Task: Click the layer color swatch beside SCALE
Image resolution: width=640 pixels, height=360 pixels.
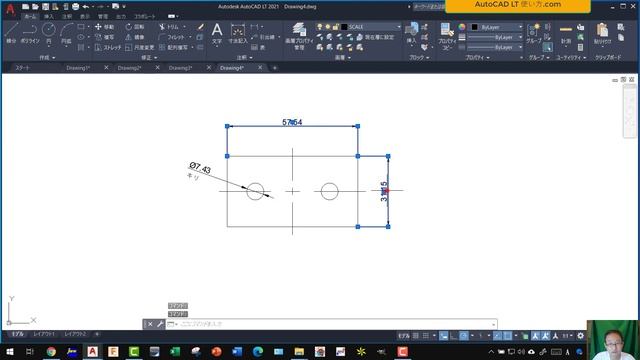Action: tap(344, 27)
